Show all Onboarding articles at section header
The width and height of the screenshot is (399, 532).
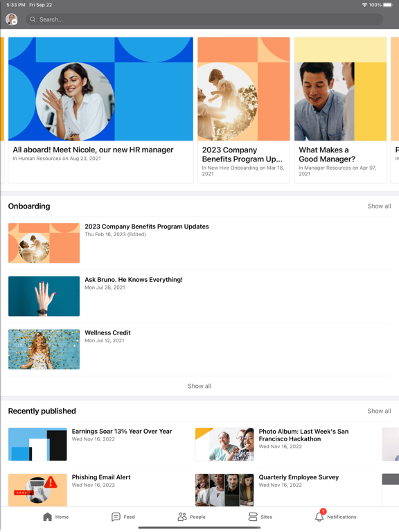tap(379, 206)
